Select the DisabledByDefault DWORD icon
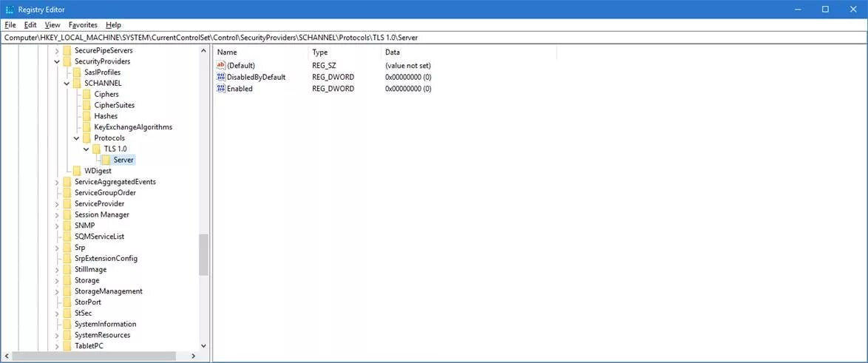The image size is (868, 363). [221, 77]
